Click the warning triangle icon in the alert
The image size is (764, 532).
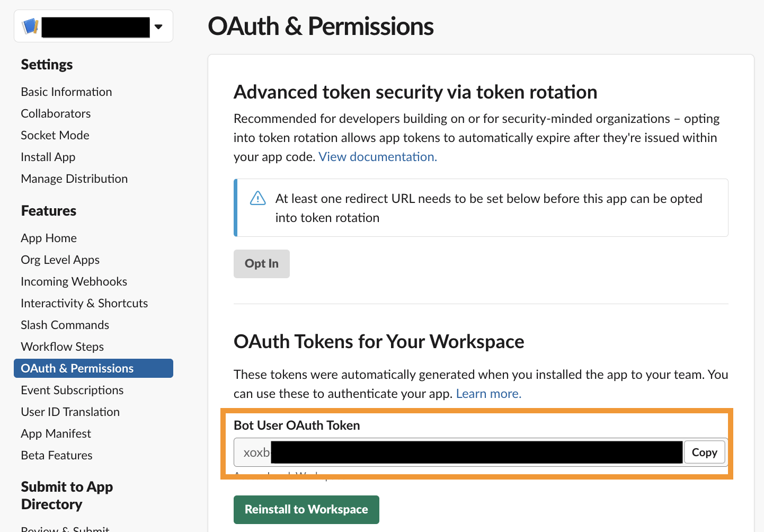coord(258,198)
